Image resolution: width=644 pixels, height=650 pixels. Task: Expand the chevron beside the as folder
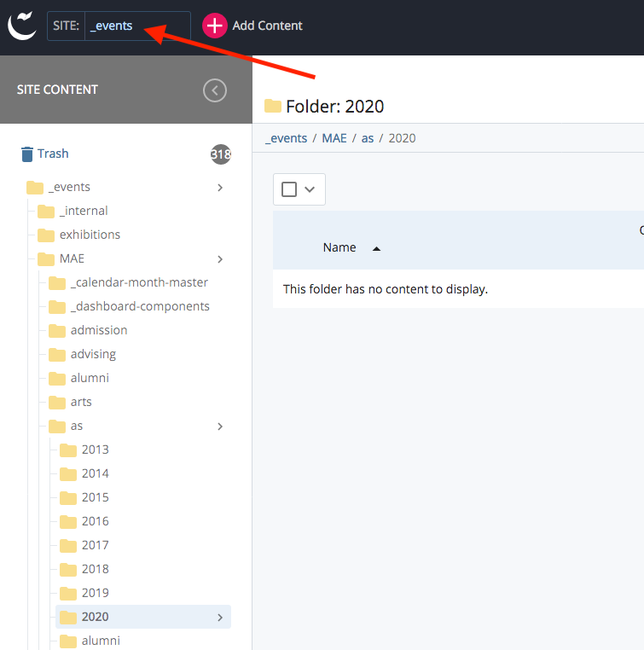click(220, 426)
